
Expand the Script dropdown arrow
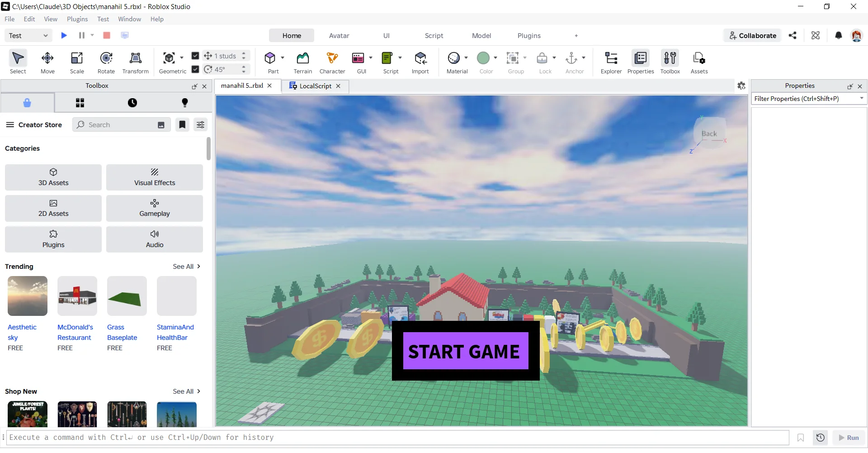pyautogui.click(x=400, y=57)
